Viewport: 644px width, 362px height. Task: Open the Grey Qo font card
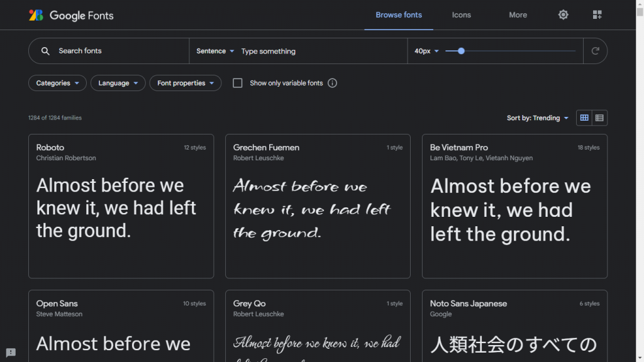(318, 326)
